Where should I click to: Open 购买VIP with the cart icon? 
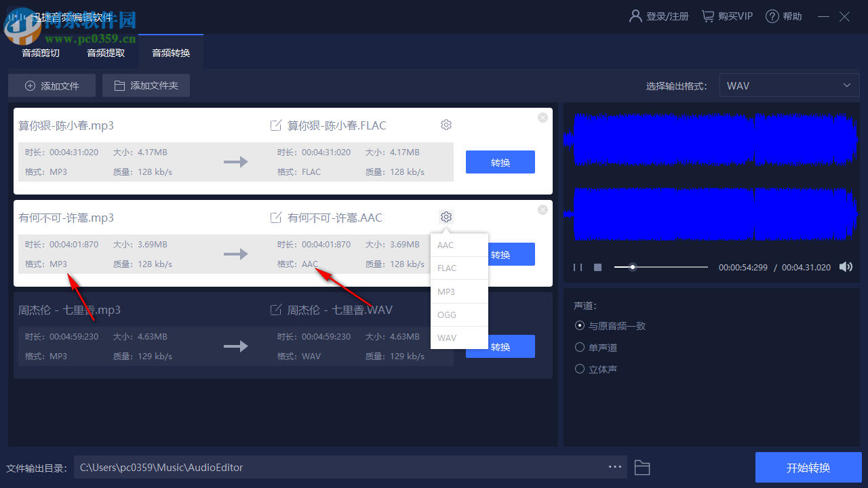coord(726,16)
